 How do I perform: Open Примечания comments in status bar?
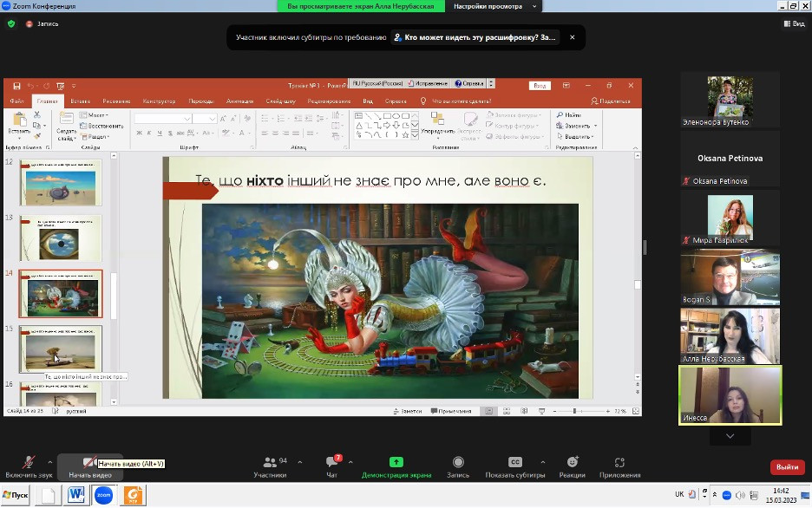click(x=451, y=411)
